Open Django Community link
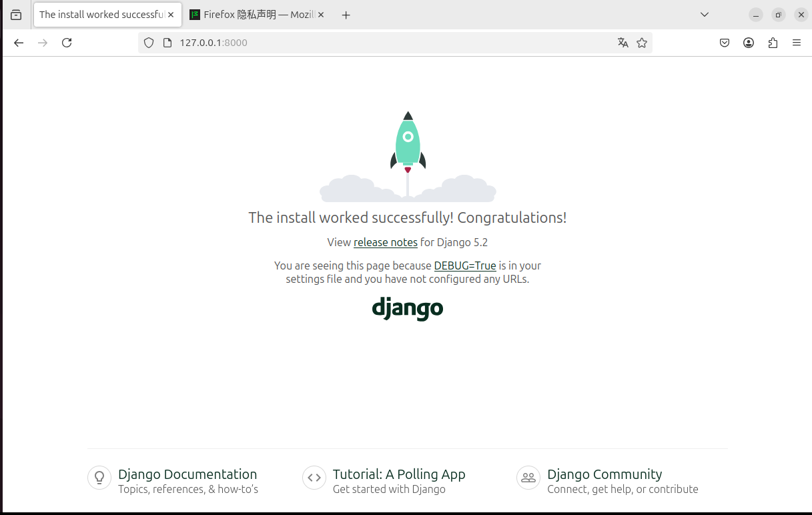 point(604,474)
